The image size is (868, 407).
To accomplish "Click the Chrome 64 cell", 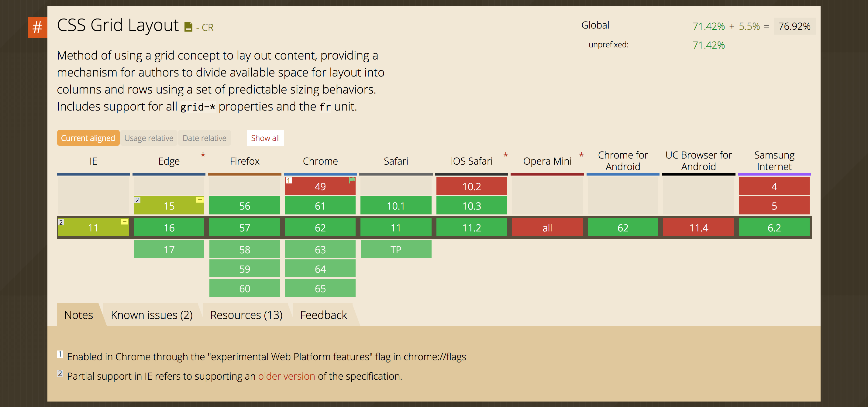I will coord(320,268).
